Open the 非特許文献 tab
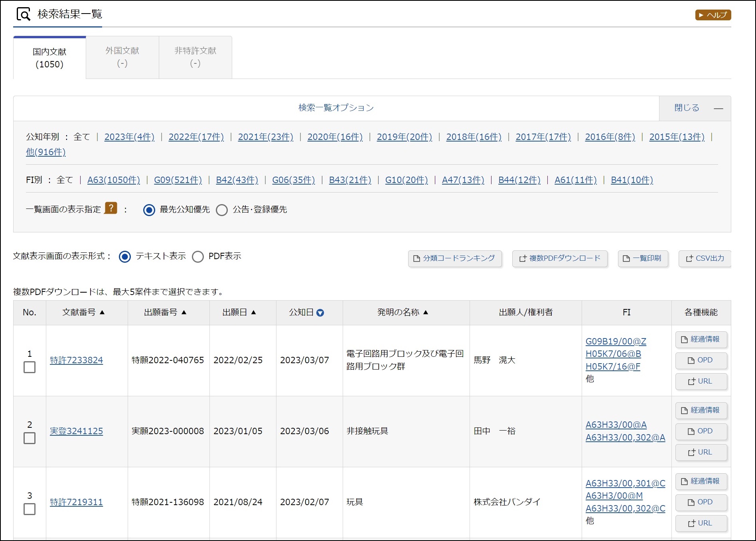This screenshot has width=756, height=541. (195, 57)
